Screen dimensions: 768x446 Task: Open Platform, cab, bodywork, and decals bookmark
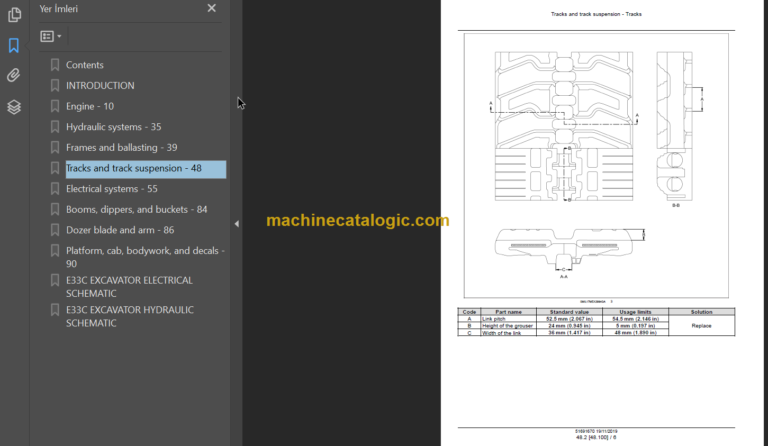(145, 257)
